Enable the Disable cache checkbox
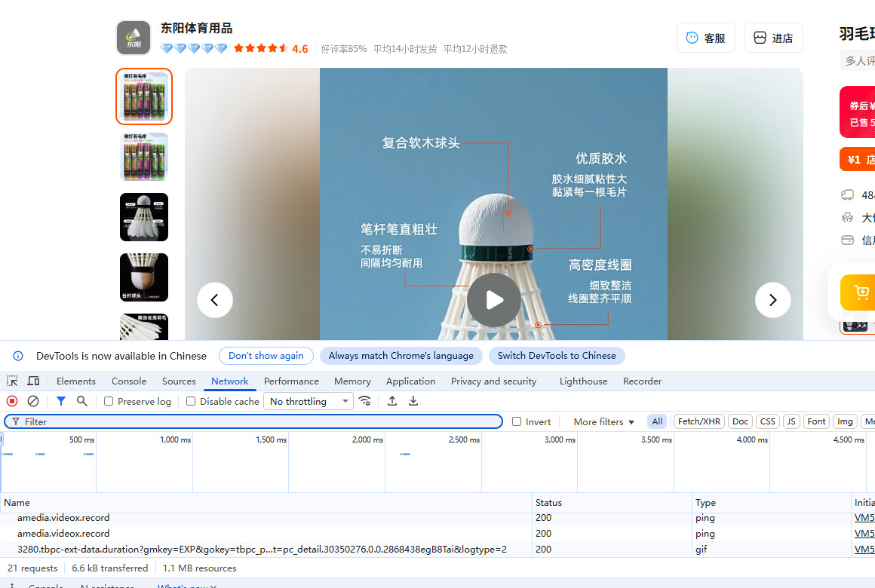 (191, 402)
